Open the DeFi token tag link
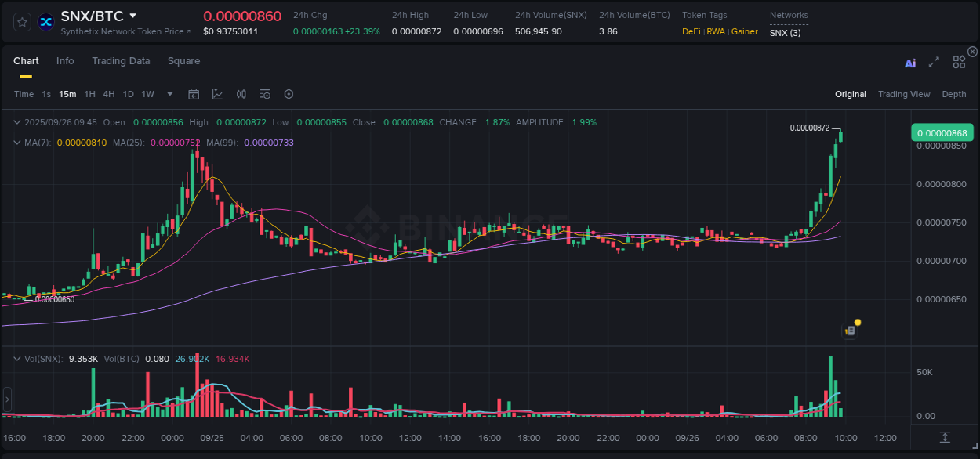 click(x=691, y=31)
